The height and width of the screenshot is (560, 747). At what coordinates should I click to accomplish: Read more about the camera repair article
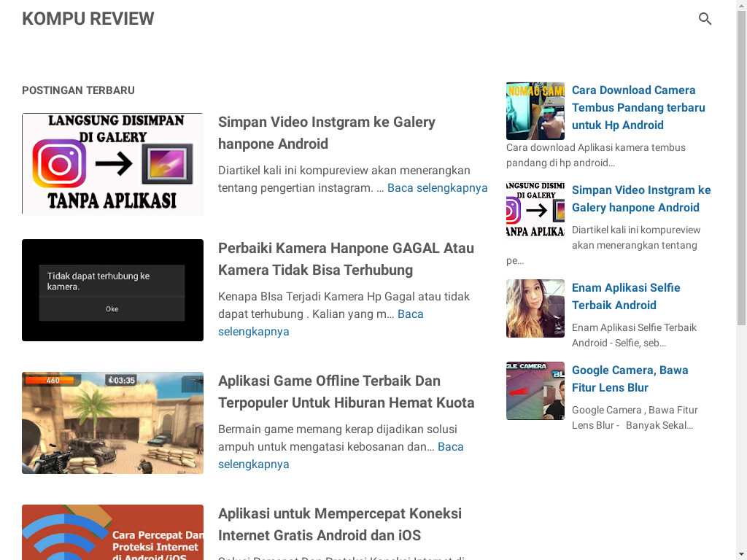click(321, 323)
